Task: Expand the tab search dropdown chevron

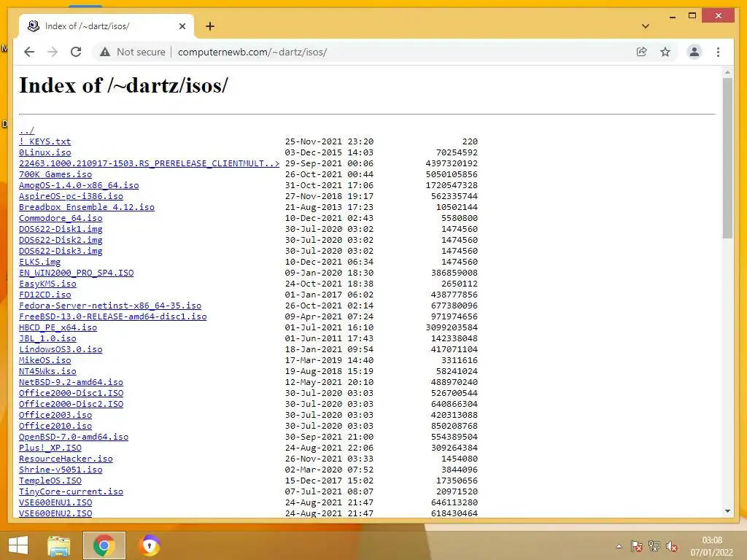Action: 646,26
